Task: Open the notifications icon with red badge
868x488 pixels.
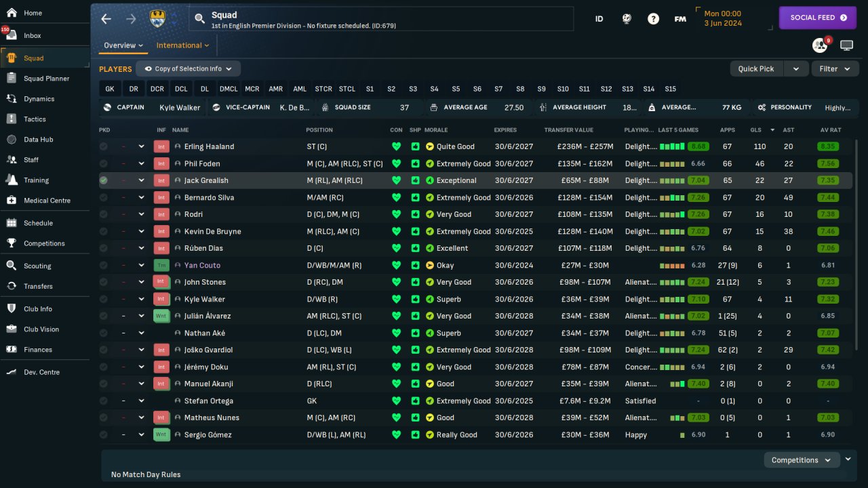Action: point(821,45)
